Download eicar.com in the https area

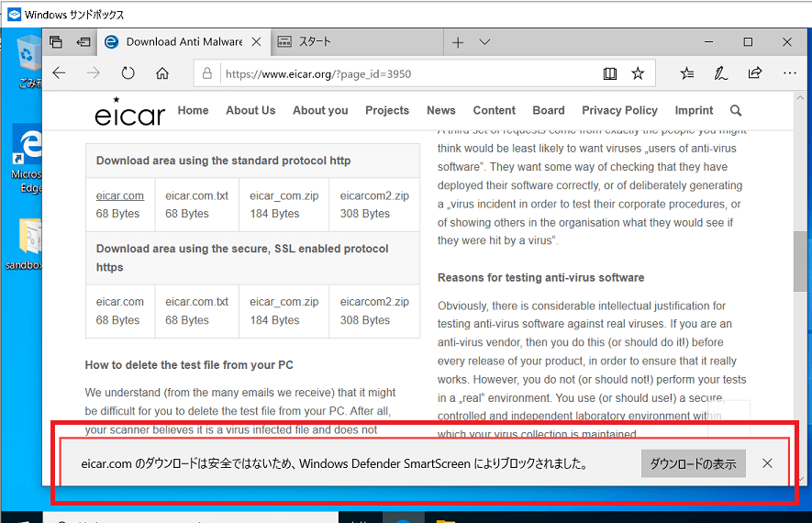pyautogui.click(x=120, y=301)
